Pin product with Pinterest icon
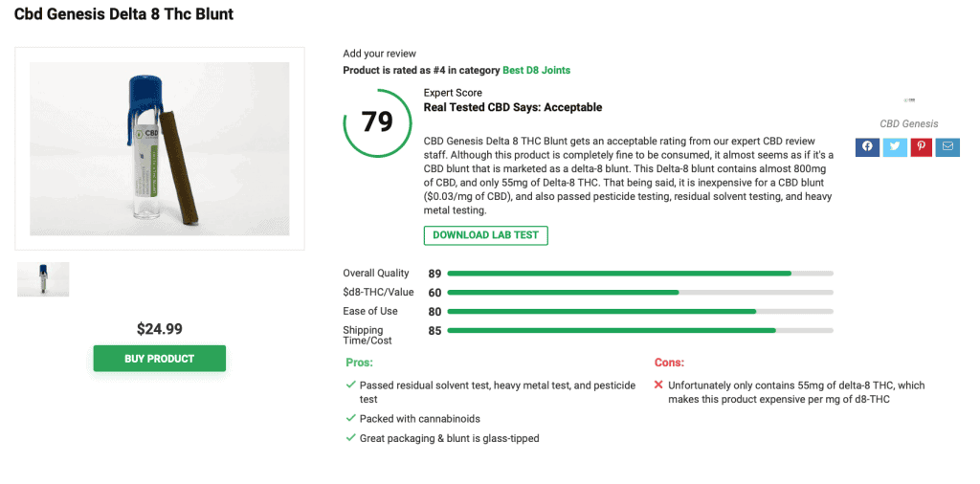 [x=922, y=146]
